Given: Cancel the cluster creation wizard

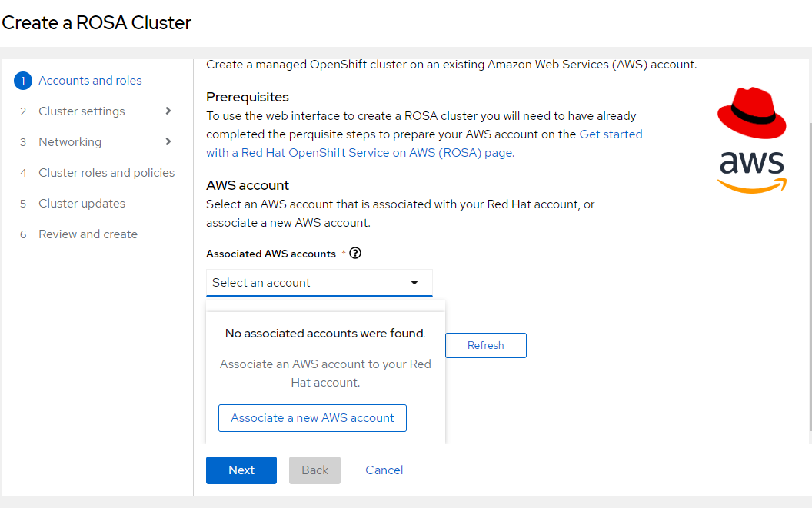Looking at the screenshot, I should click(x=384, y=470).
